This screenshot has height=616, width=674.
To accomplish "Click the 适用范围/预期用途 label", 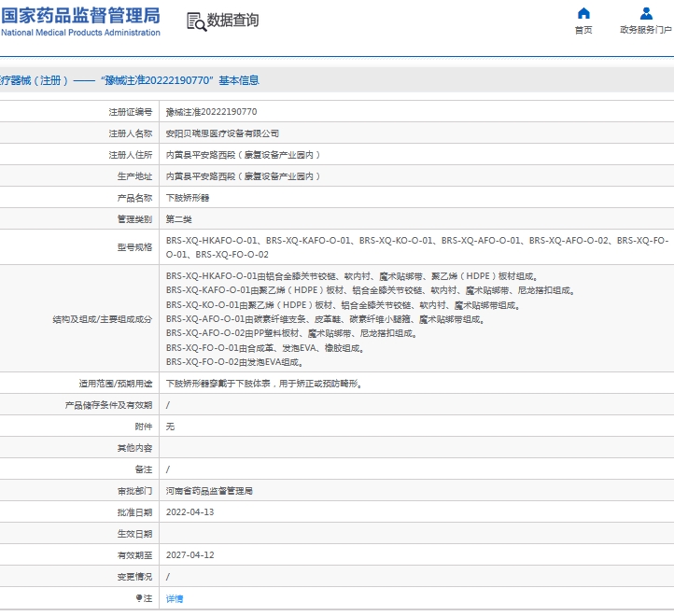I will [116, 384].
